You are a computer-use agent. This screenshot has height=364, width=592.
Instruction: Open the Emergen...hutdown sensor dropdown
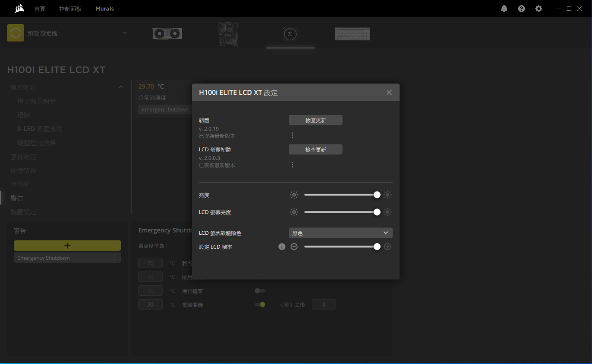coord(166,109)
